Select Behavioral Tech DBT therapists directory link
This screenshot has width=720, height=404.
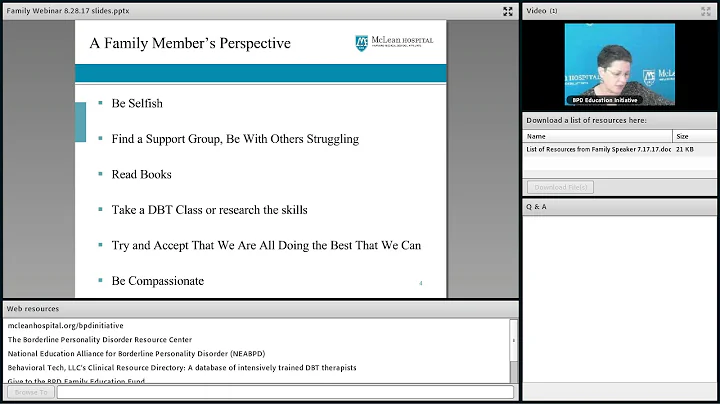182,368
